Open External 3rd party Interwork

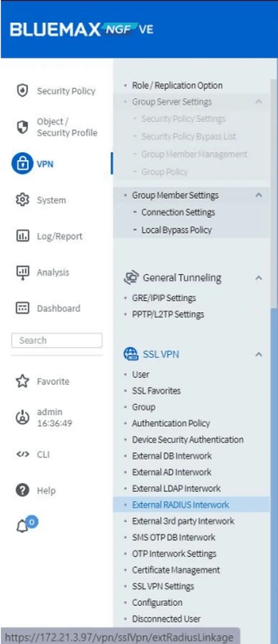(x=183, y=521)
